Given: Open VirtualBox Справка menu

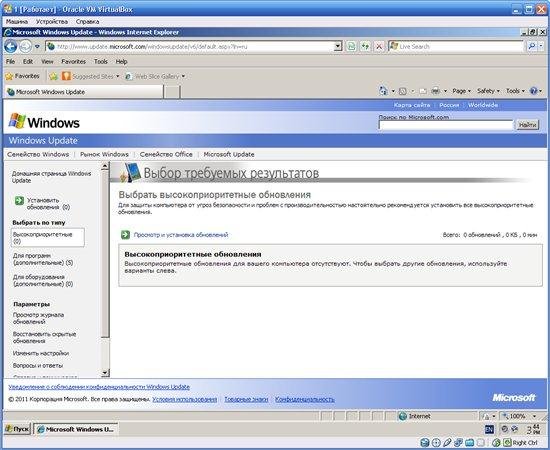Looking at the screenshot, I should pos(87,21).
